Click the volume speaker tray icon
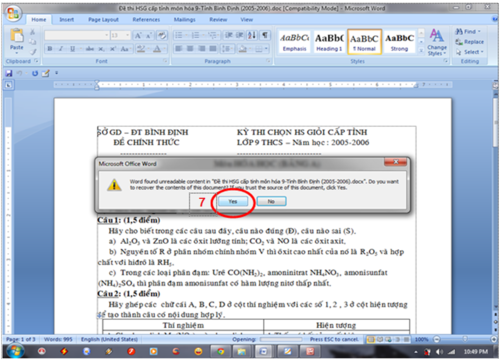 [440, 352]
